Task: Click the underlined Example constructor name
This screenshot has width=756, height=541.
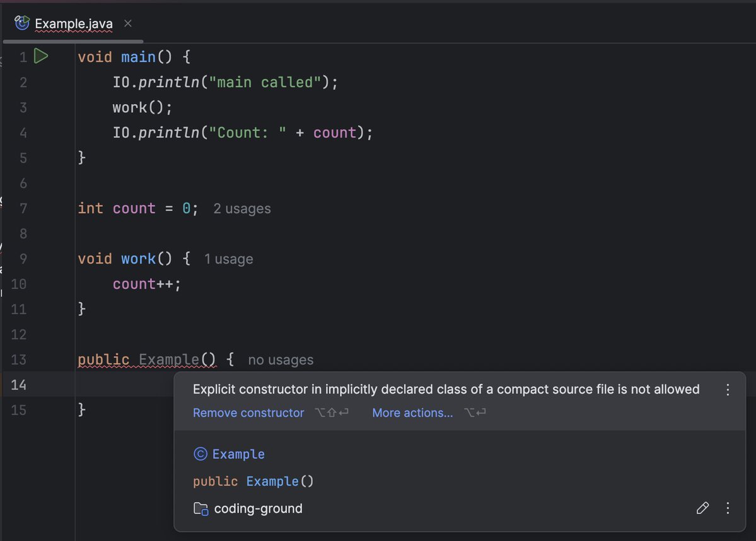Action: coord(169,359)
